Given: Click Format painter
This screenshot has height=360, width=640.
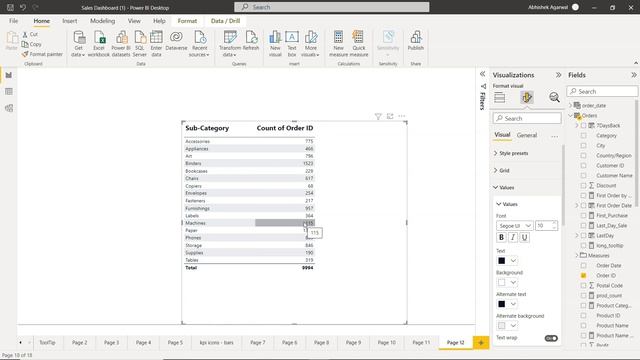Looking at the screenshot, I should pos(42,54).
